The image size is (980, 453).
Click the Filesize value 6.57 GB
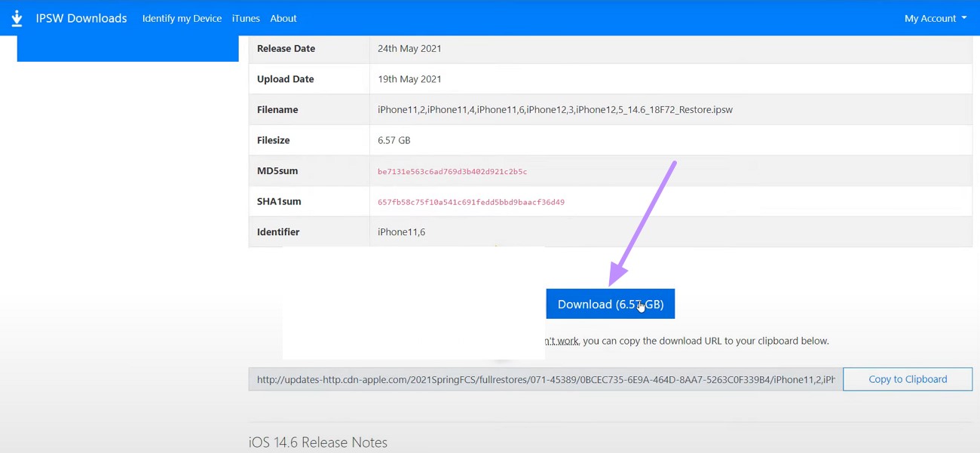click(x=394, y=140)
